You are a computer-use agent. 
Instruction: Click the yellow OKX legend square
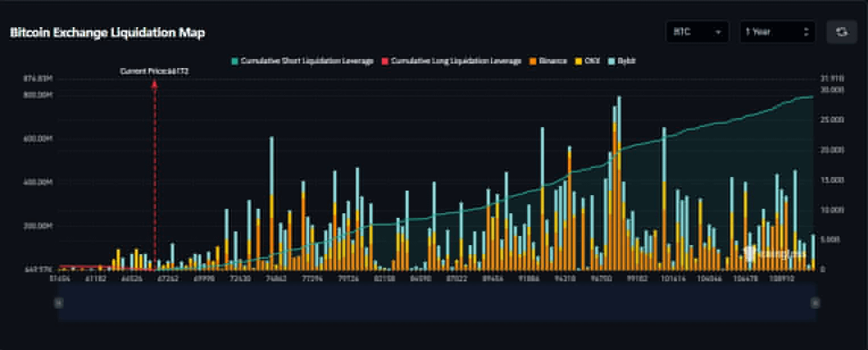pos(578,61)
